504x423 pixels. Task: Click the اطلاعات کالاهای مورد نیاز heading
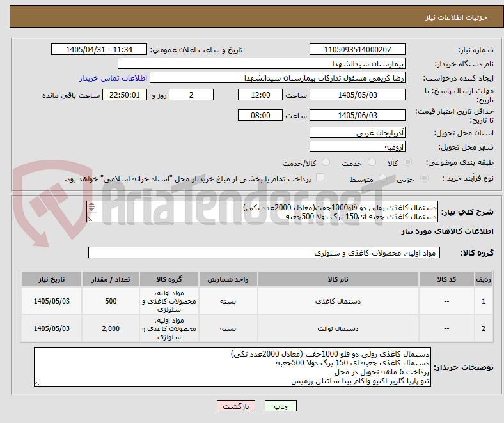click(447, 231)
